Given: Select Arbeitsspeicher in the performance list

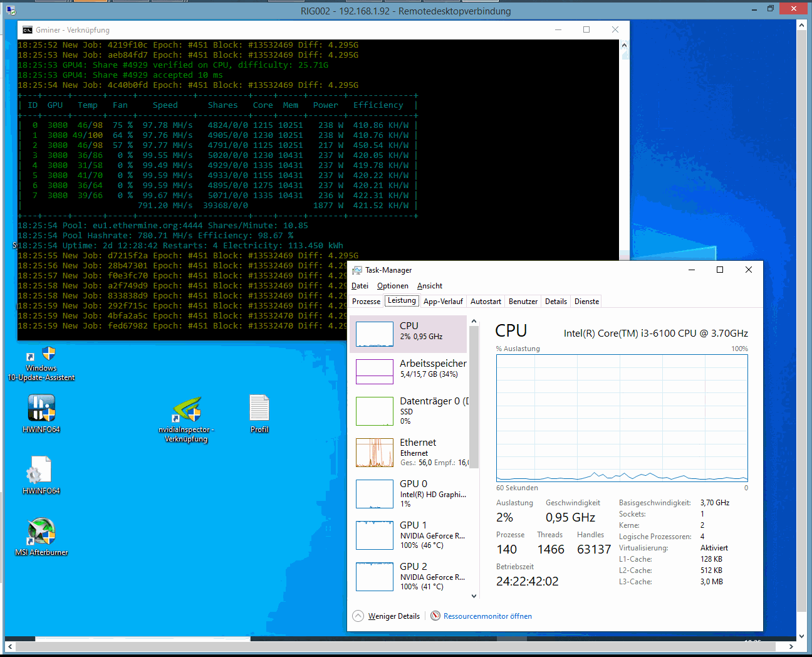Looking at the screenshot, I should 409,372.
